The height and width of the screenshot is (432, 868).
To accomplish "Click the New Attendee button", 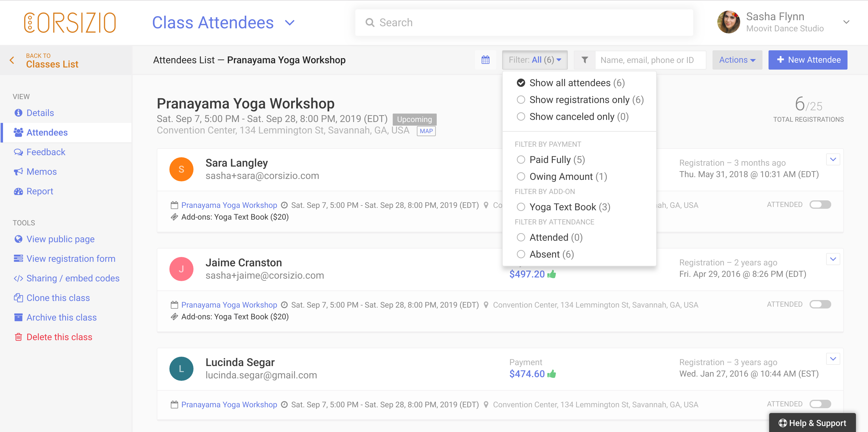I will pos(808,60).
